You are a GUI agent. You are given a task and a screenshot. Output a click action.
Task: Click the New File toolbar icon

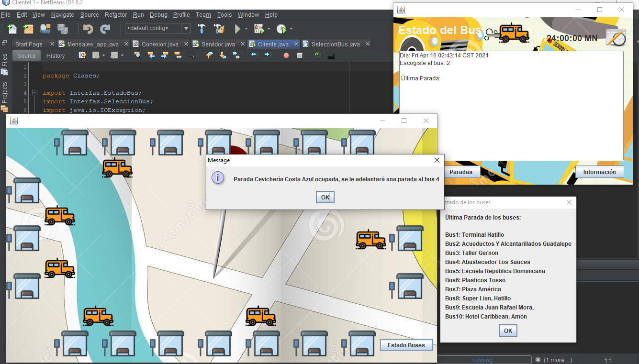(x=12, y=29)
